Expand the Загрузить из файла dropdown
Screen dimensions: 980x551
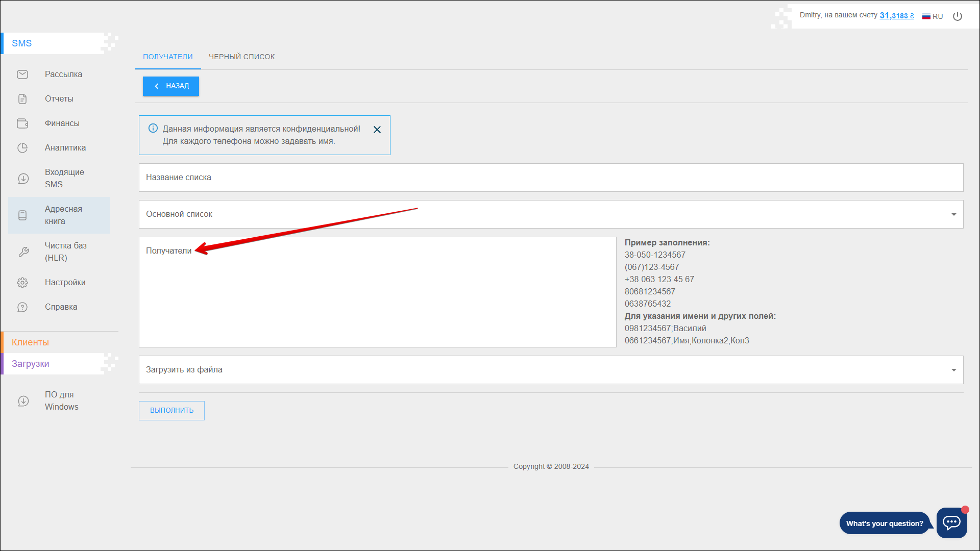953,370
